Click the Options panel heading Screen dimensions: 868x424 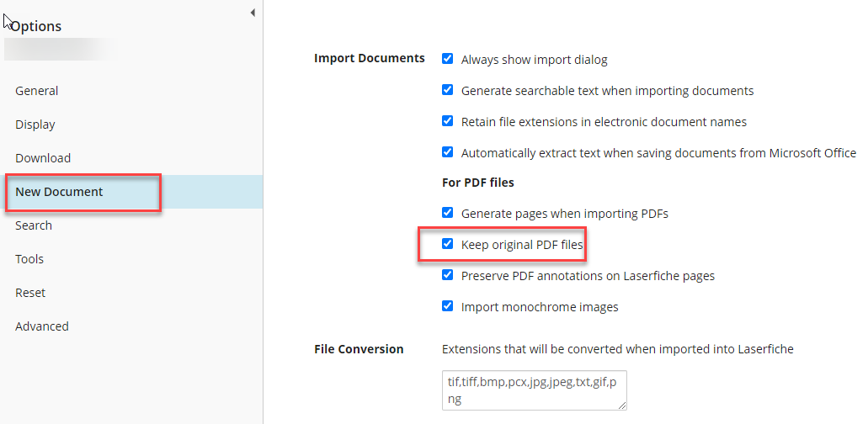(x=36, y=26)
